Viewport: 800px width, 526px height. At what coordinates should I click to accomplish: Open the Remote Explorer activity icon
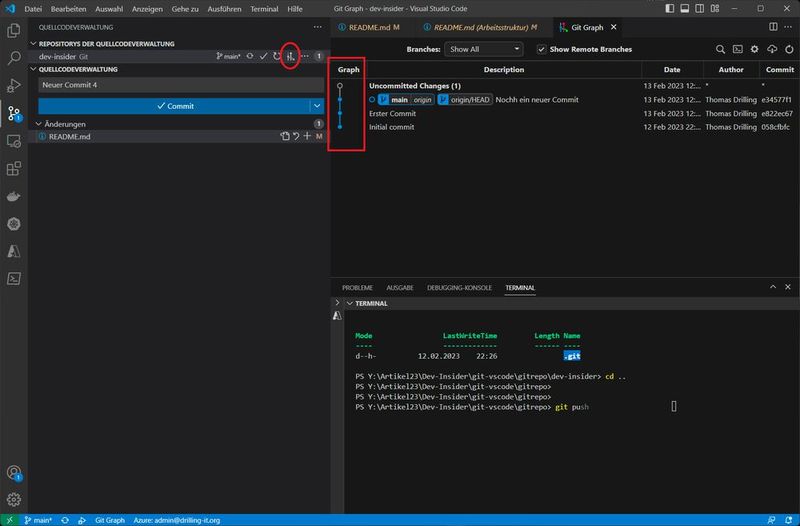[x=14, y=141]
